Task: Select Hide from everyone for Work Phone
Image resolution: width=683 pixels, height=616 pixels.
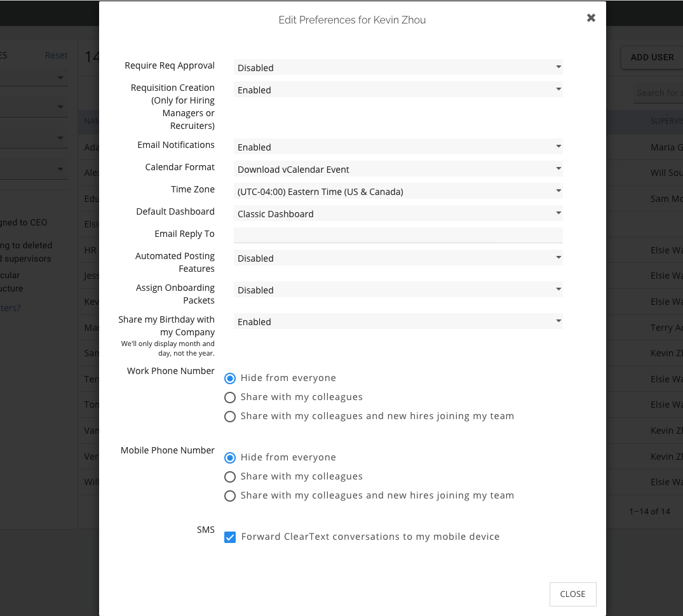Action: tap(230, 378)
